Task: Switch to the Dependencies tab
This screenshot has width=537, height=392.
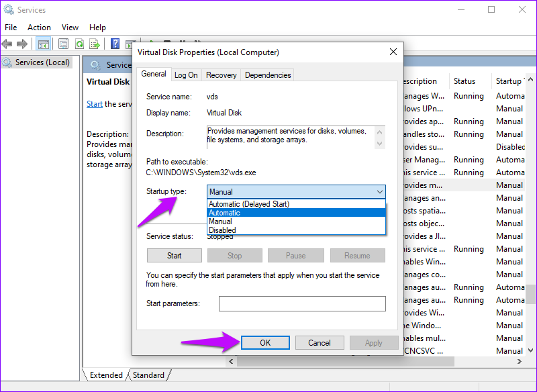Action: pos(268,75)
